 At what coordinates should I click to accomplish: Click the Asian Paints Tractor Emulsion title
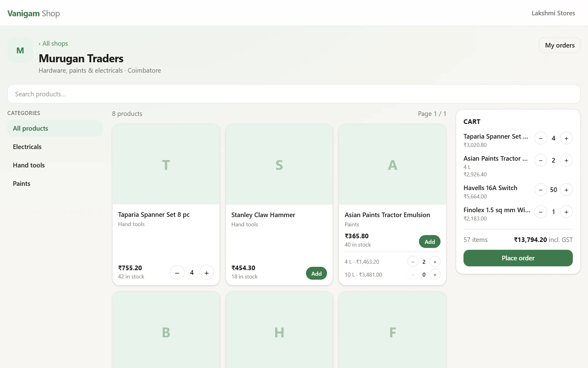[x=387, y=215]
